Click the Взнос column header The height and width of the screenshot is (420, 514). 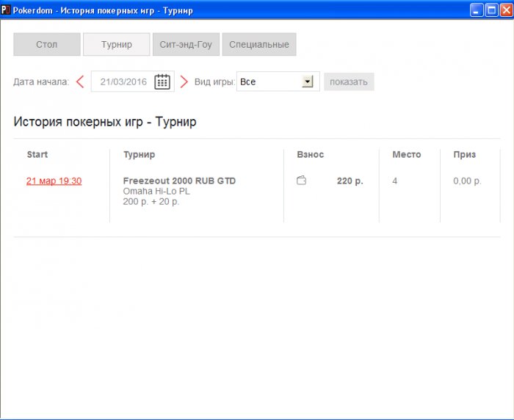(x=310, y=155)
